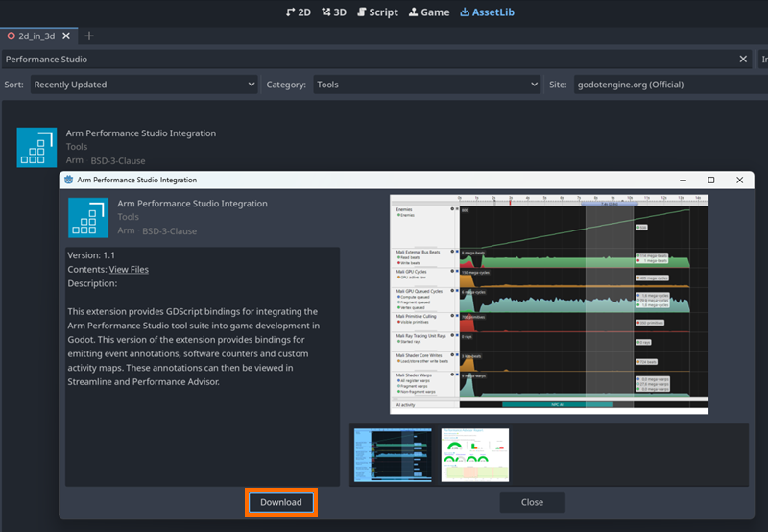Download the Arm Performance Studio Integration asset

coord(281,502)
